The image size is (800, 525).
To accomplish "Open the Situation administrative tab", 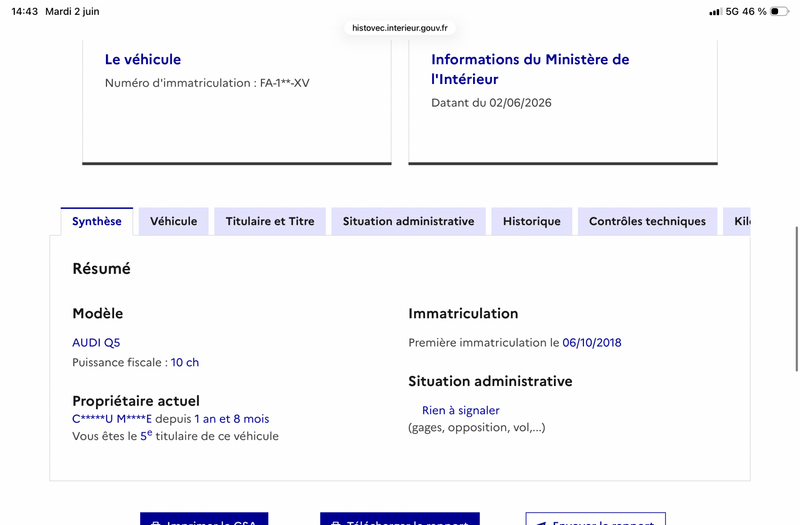I will pos(408,221).
